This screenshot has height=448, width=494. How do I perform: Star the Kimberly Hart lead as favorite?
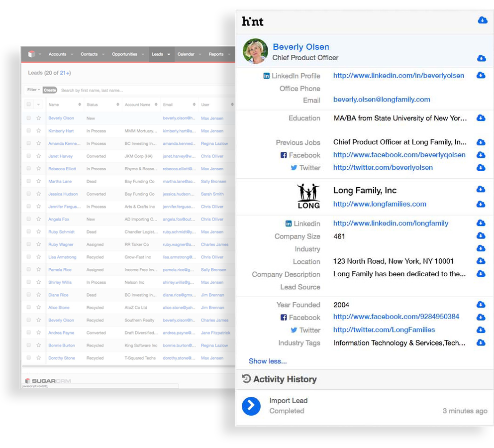[38, 131]
